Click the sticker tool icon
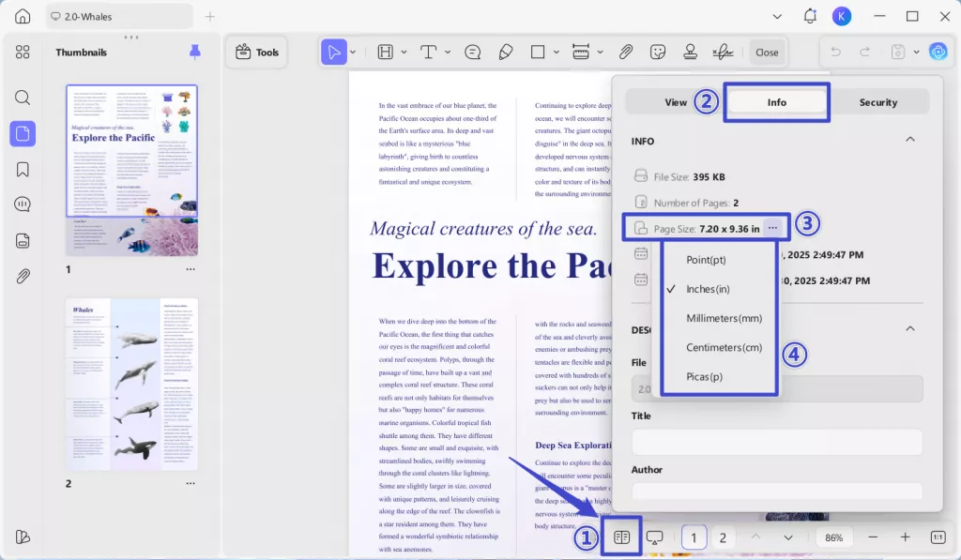Image resolution: width=961 pixels, height=560 pixels. (658, 53)
